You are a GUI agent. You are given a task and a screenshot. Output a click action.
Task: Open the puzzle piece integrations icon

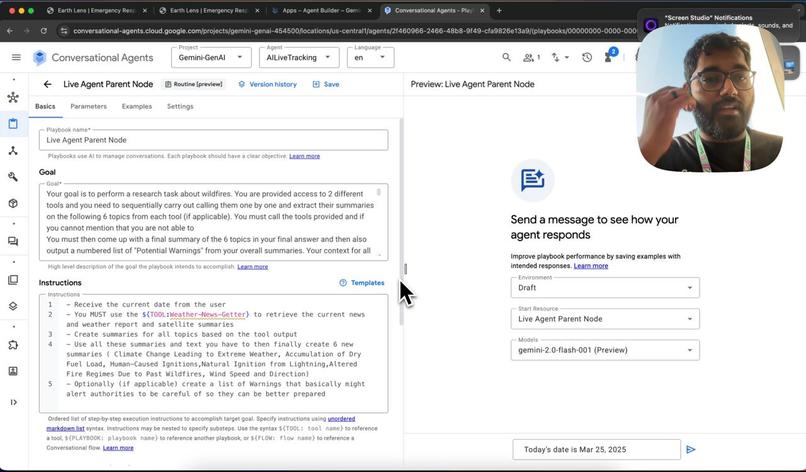(13, 344)
